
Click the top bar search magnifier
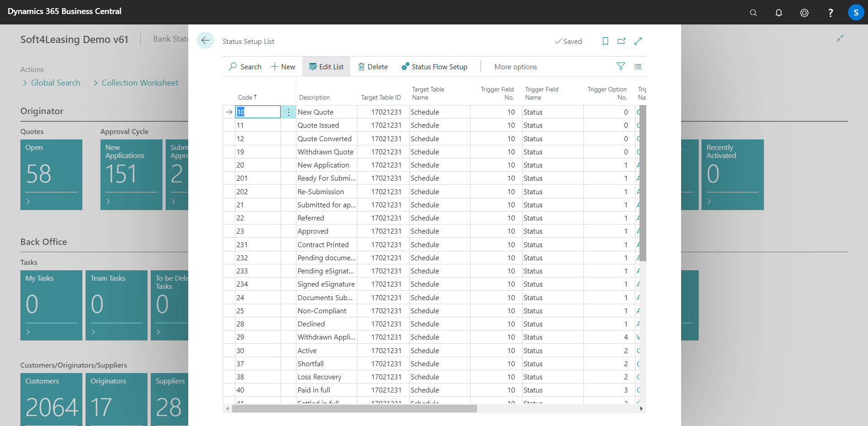[x=753, y=13]
